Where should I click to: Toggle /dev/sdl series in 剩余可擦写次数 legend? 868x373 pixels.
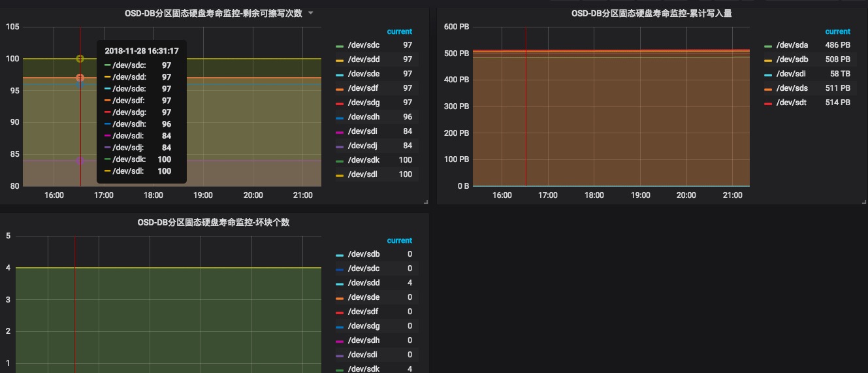pos(363,174)
